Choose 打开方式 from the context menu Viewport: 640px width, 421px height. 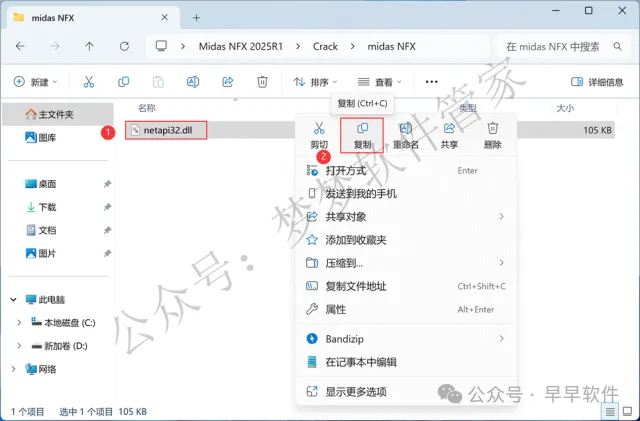click(x=406, y=171)
